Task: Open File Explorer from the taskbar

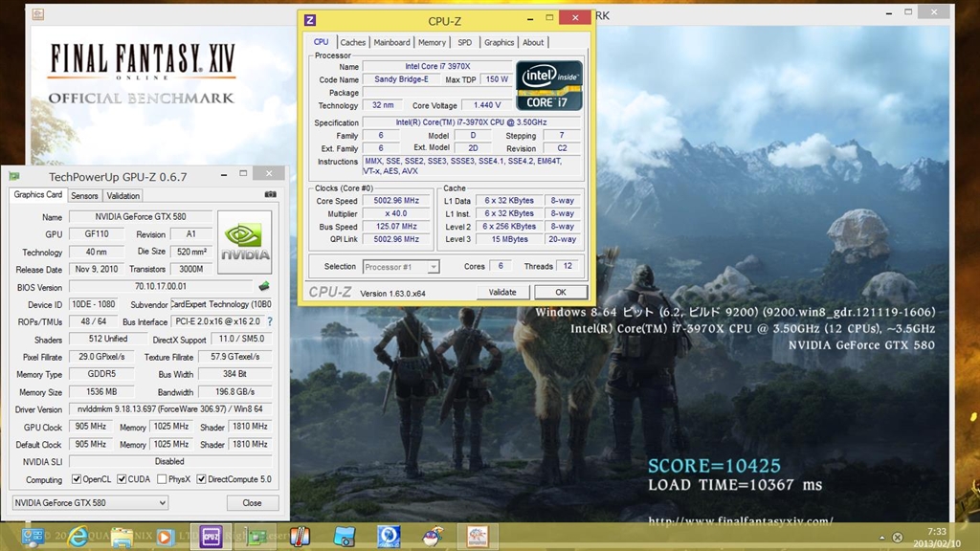Action: 122,537
